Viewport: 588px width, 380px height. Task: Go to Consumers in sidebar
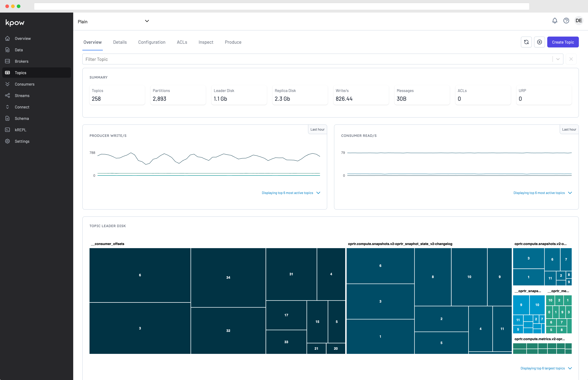24,84
